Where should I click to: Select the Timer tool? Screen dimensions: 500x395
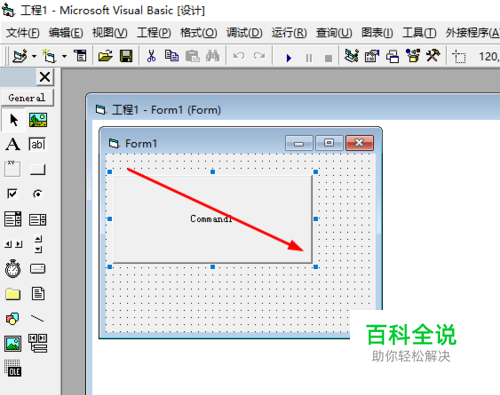coord(13,269)
